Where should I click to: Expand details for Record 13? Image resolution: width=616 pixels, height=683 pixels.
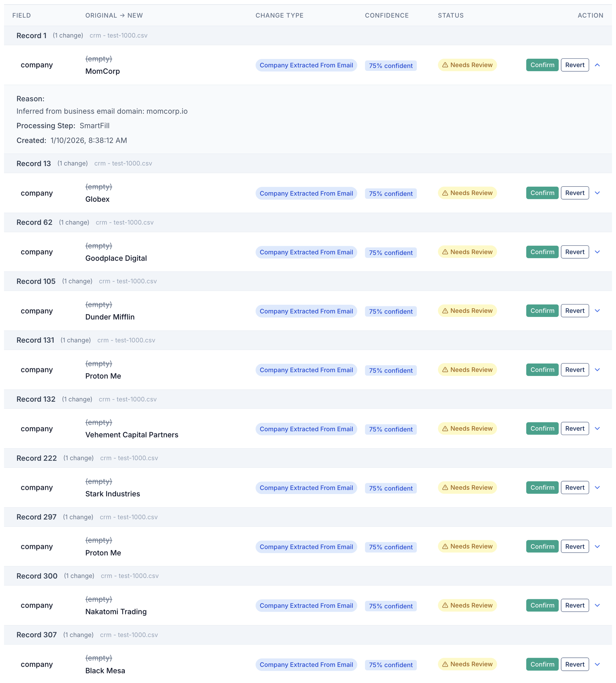coord(597,193)
